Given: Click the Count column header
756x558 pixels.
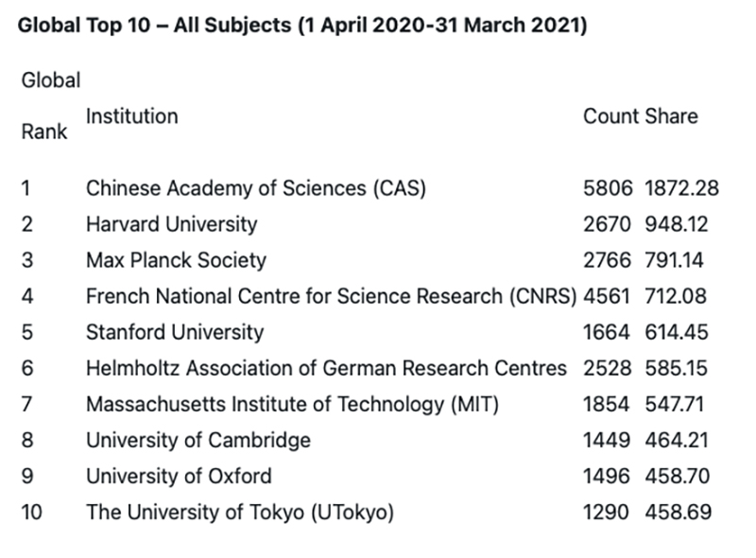Looking at the screenshot, I should click(611, 116).
